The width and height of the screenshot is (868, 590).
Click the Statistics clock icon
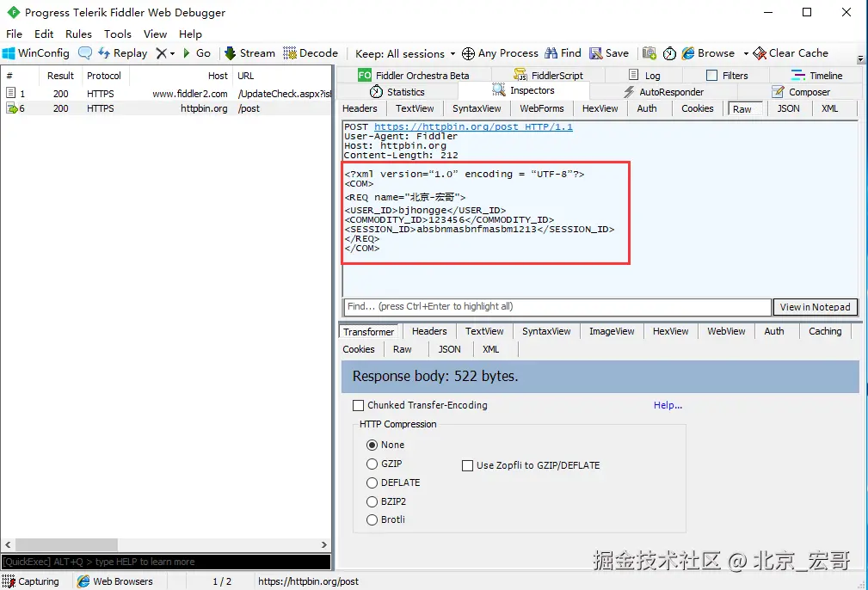click(377, 92)
